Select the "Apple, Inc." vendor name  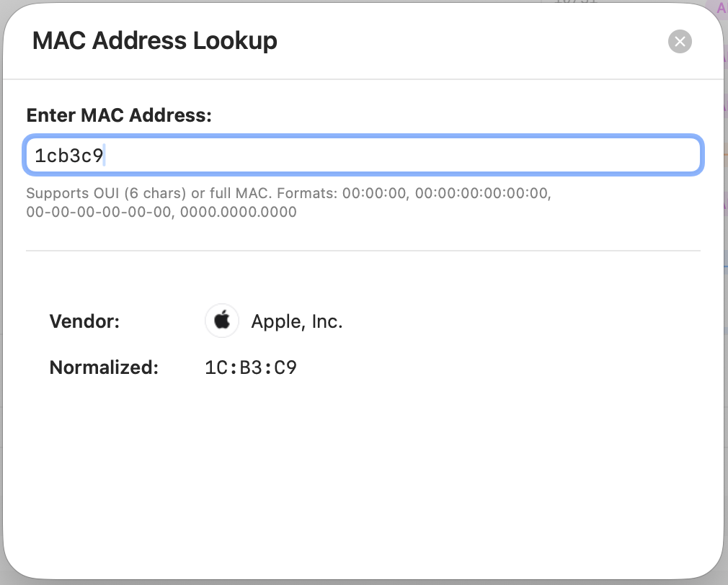(x=296, y=322)
